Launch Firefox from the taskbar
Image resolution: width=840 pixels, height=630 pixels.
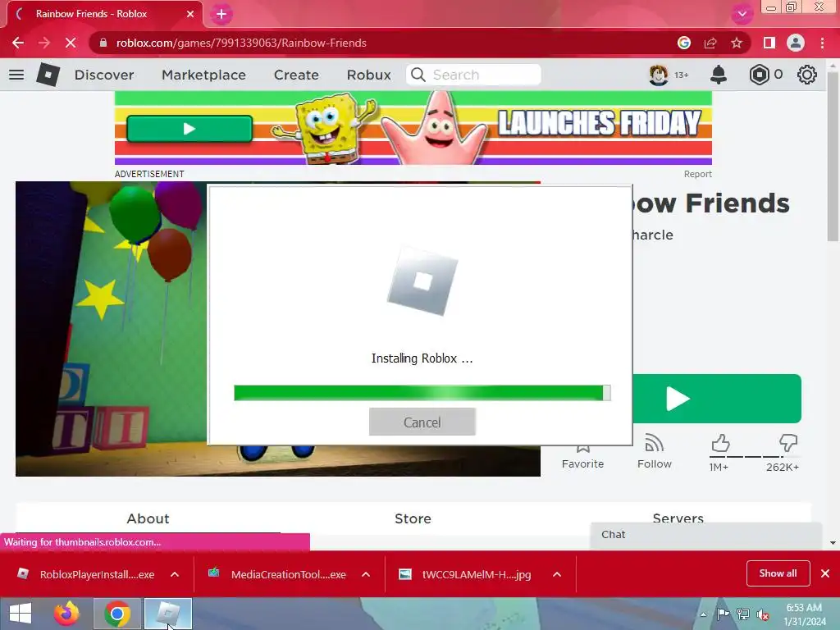(x=66, y=614)
